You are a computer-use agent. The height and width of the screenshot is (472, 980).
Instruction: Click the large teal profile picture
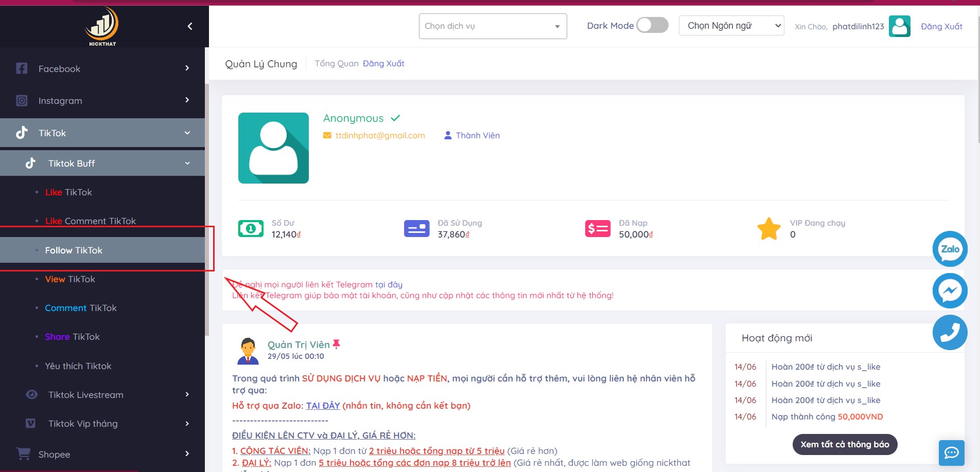pyautogui.click(x=273, y=148)
